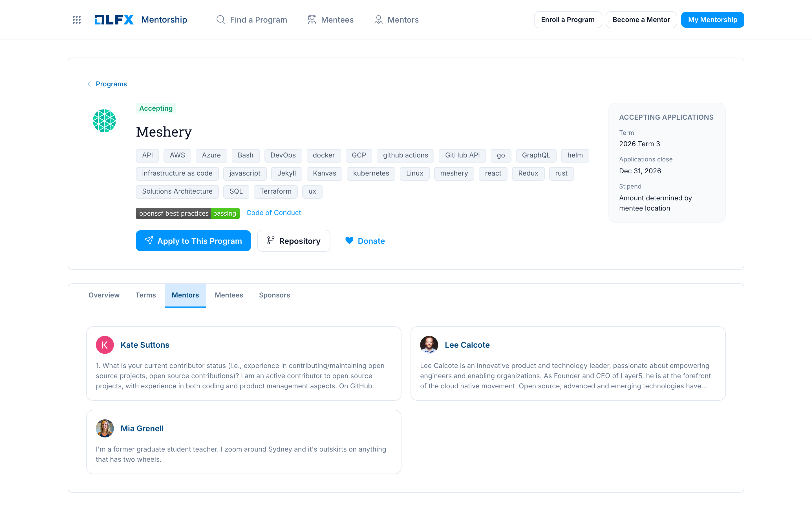Click the Mentees graduate icon in navbar
Viewport: 812px width, 508px height.
pos(312,20)
